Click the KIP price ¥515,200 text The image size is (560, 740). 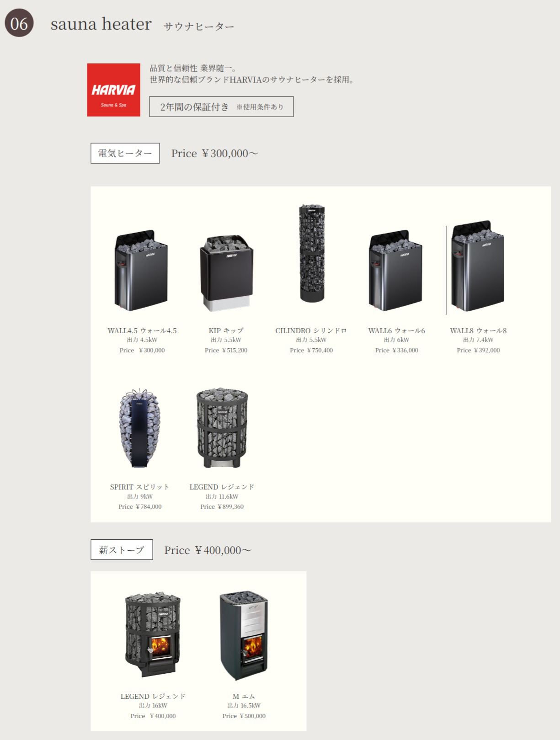click(226, 350)
